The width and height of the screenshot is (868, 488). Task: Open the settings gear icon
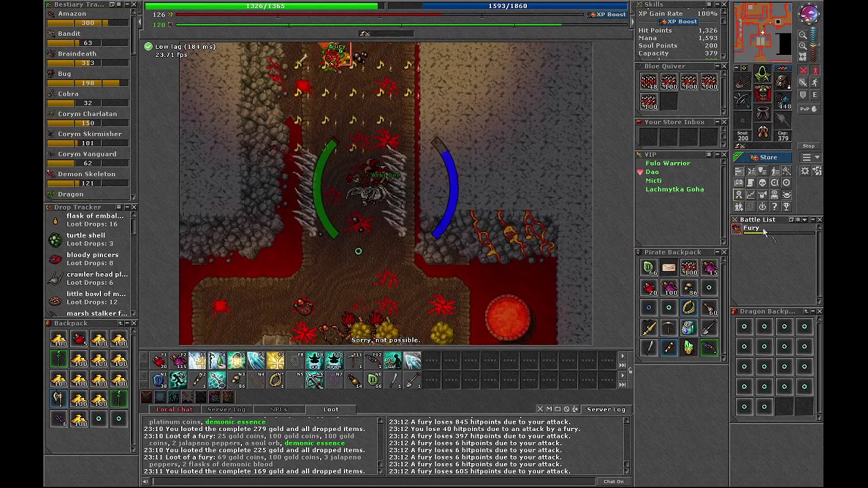[805, 171]
